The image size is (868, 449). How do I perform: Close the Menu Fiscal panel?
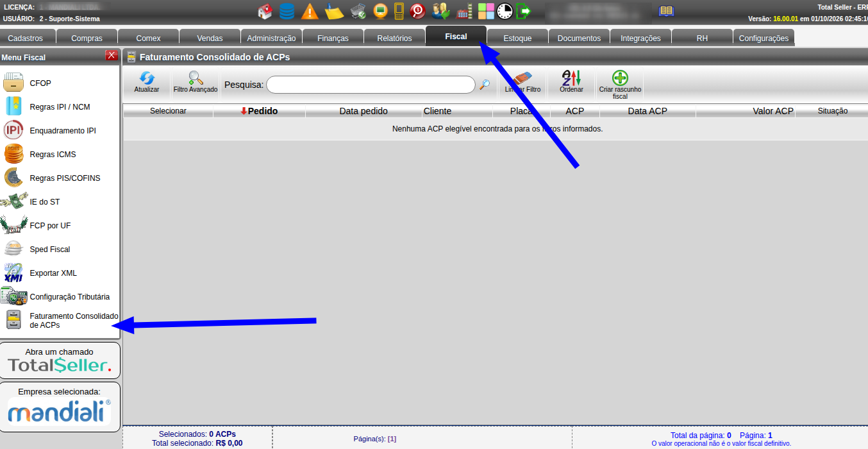point(112,55)
